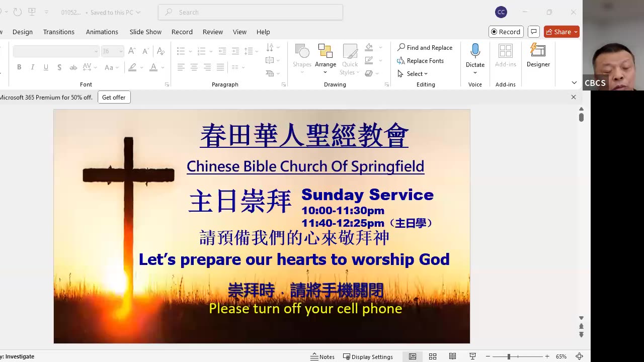This screenshot has width=644, height=362.
Task: Click the Shapes gallery icon
Action: [302, 52]
